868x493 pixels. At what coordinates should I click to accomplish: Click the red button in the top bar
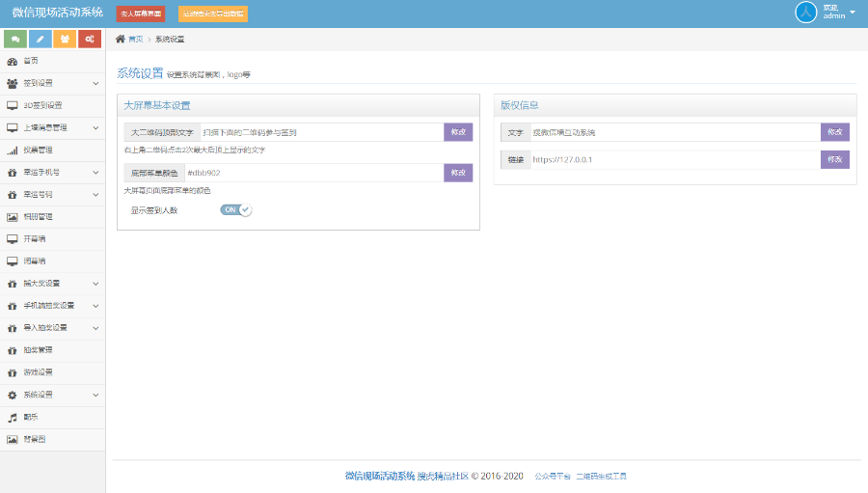point(141,14)
